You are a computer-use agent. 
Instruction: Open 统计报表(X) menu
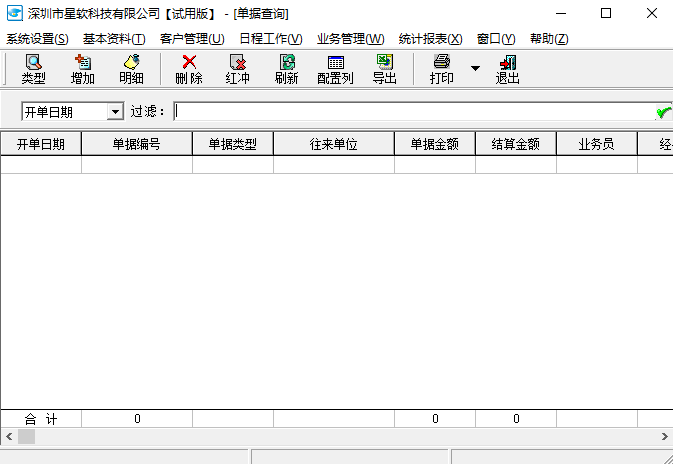[x=430, y=39]
